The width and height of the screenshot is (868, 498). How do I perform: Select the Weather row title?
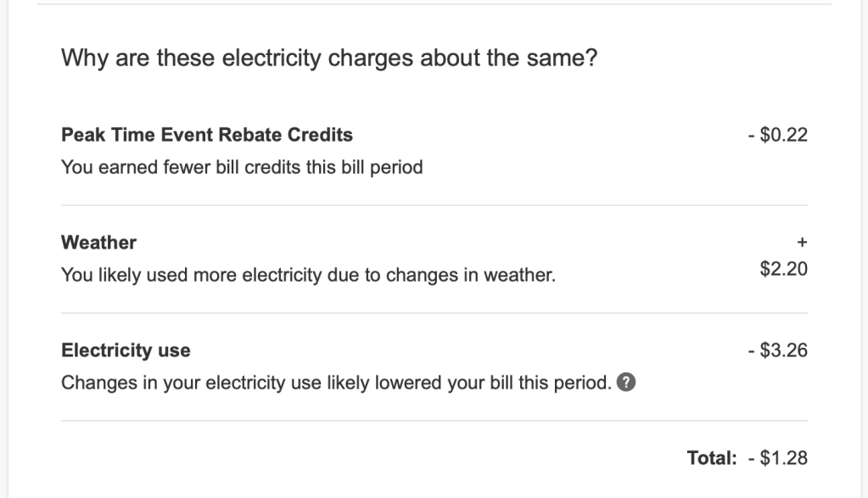(98, 243)
